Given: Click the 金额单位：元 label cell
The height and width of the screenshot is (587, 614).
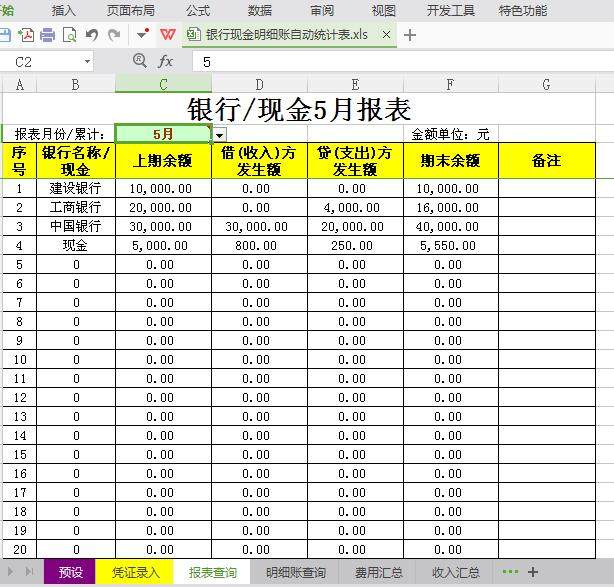Looking at the screenshot, I should coord(451,134).
